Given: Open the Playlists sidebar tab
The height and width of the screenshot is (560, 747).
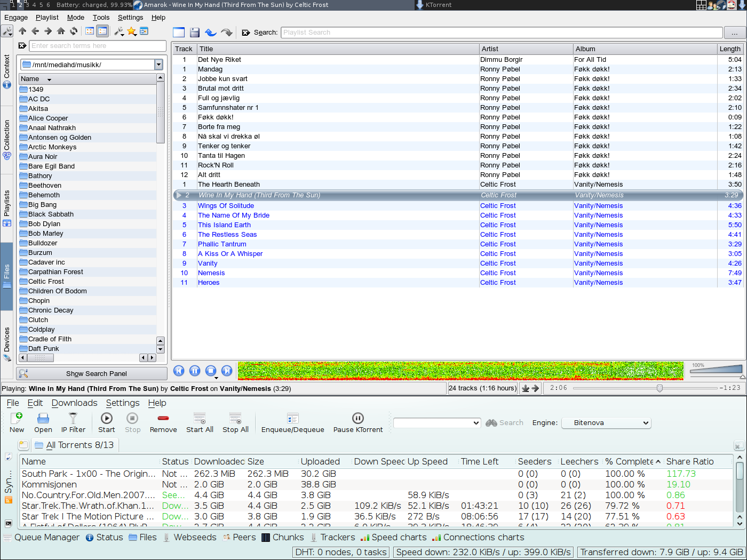Looking at the screenshot, I should pos(6,208).
